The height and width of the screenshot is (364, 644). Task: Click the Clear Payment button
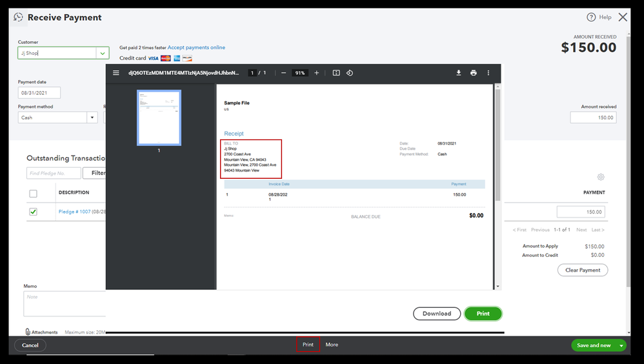pyautogui.click(x=583, y=270)
